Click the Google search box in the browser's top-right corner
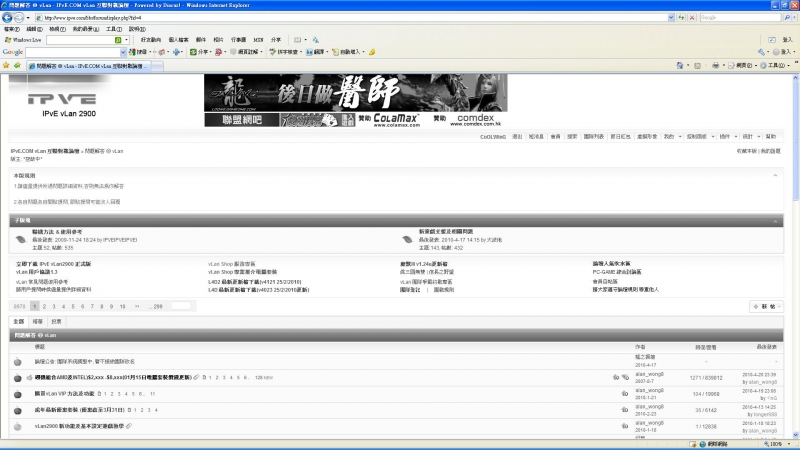 tap(740, 17)
